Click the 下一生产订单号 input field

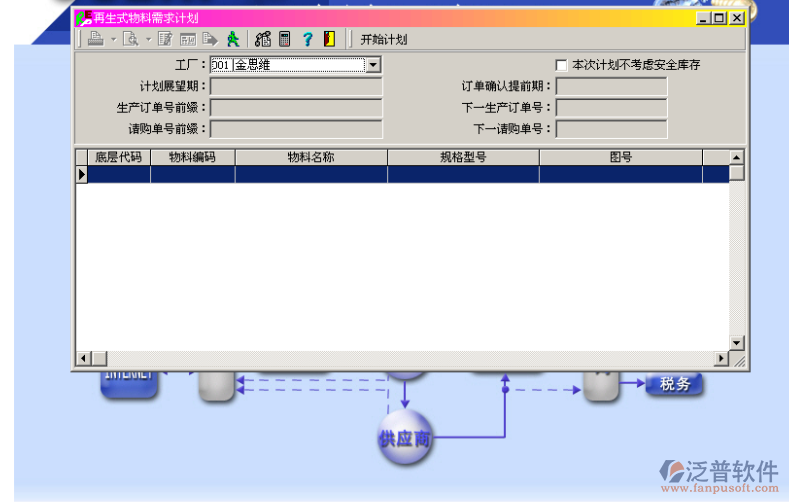pyautogui.click(x=611, y=108)
